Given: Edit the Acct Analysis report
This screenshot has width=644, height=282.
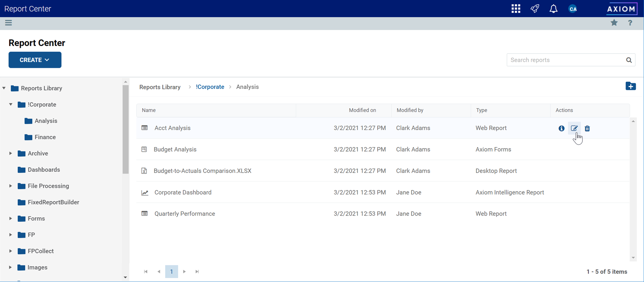Looking at the screenshot, I should click(x=574, y=128).
